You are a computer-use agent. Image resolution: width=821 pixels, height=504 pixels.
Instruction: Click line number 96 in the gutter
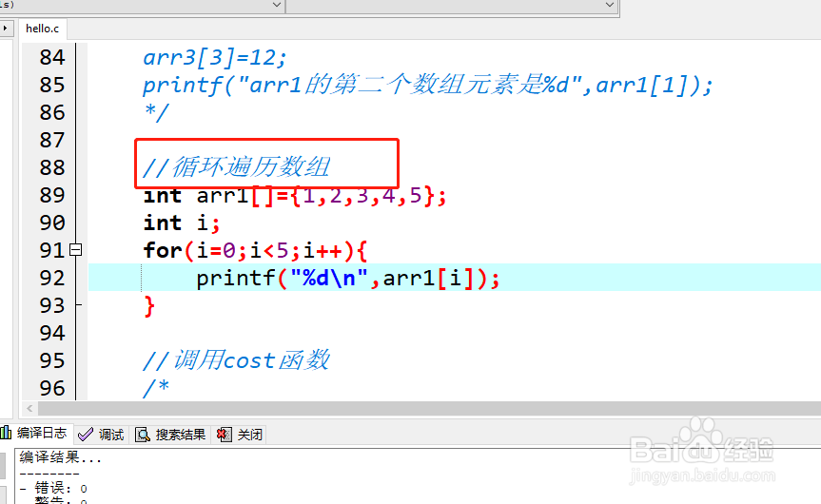point(51,388)
